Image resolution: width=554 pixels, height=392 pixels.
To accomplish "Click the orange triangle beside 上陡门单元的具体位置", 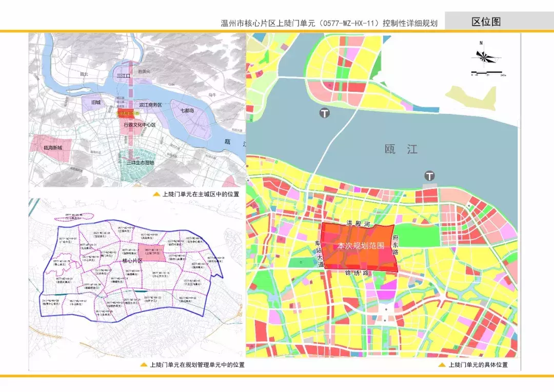I will (441, 366).
